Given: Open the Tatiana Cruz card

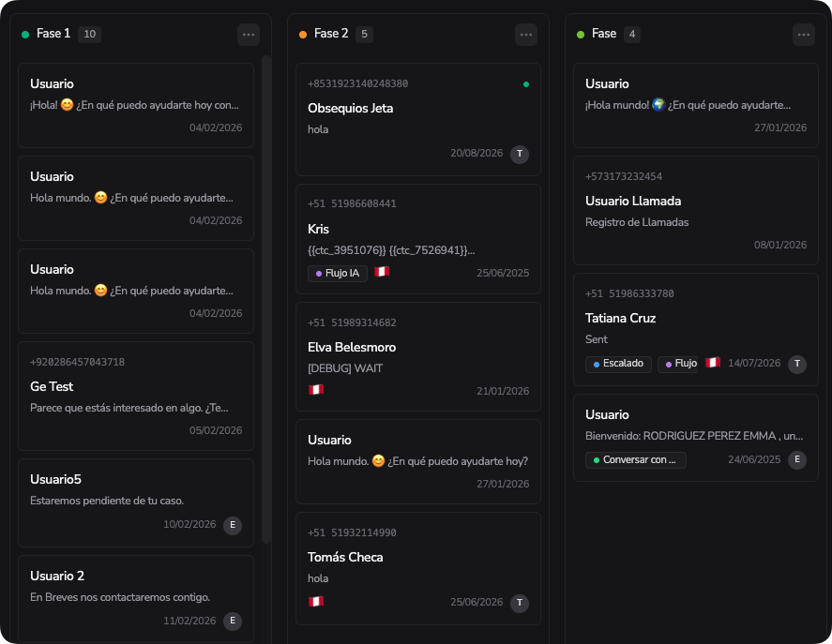Looking at the screenshot, I should click(x=696, y=329).
